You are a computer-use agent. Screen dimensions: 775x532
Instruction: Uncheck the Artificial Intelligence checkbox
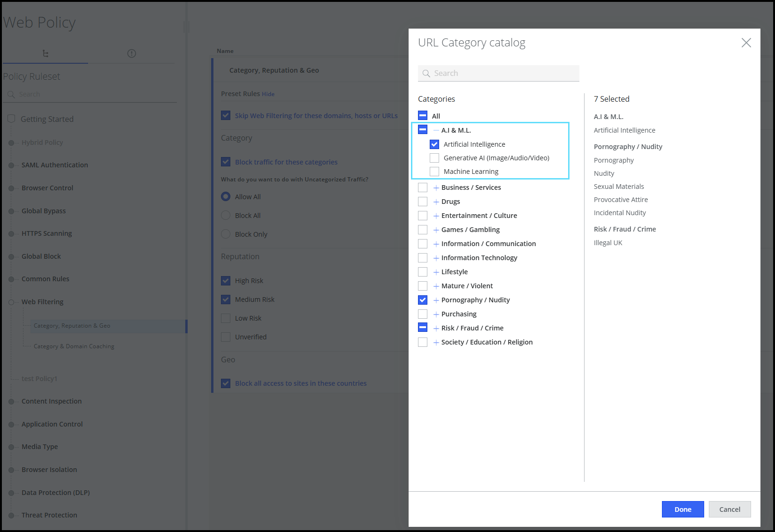(434, 144)
